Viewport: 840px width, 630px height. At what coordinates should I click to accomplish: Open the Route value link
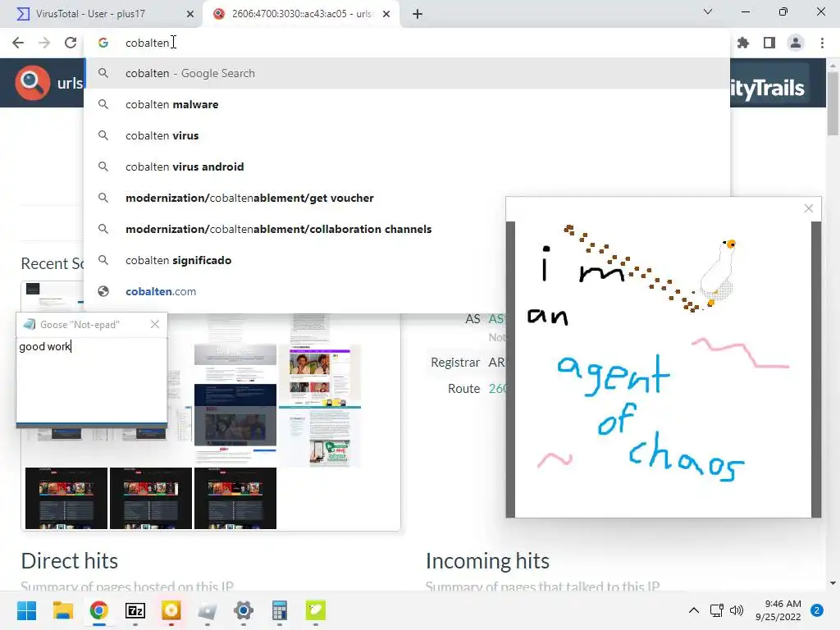coord(497,388)
